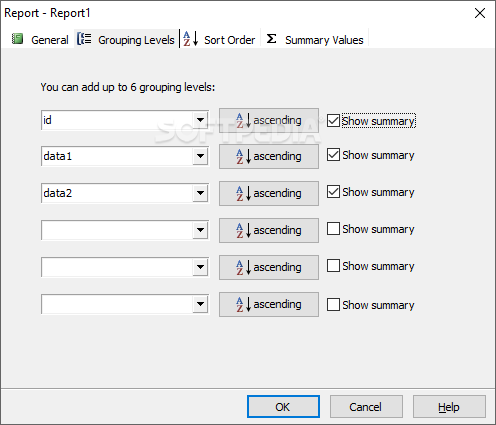This screenshot has height=425, width=496.
Task: Uncheck Show summary for id level
Action: tap(333, 121)
